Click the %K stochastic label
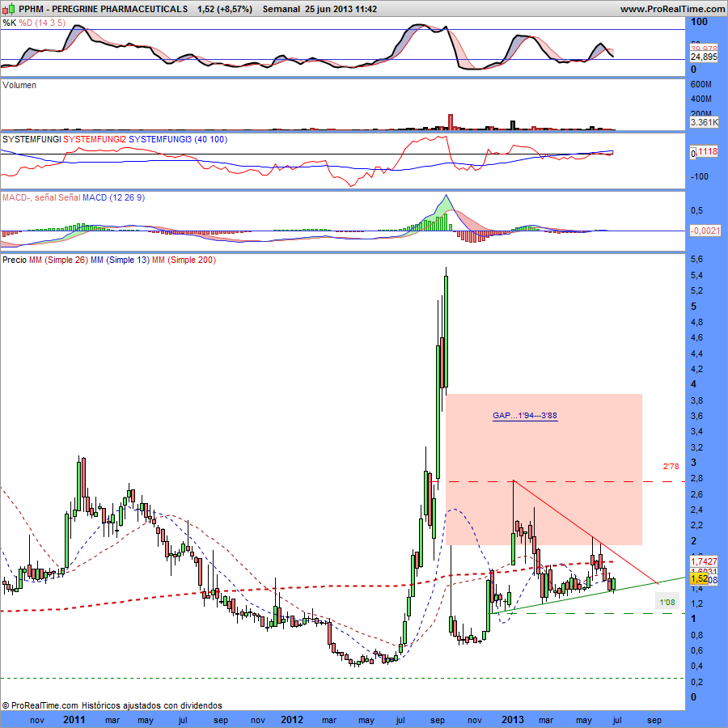The width and height of the screenshot is (728, 728). click(9, 23)
